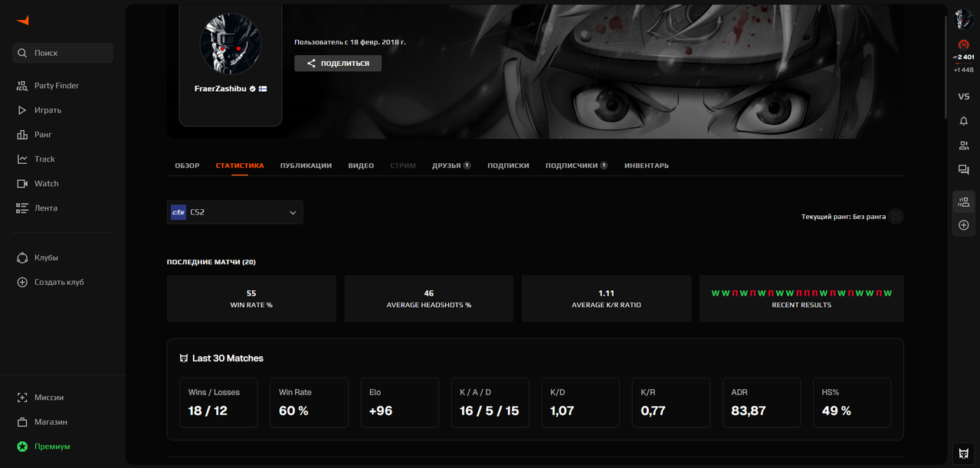Click the mascot icon at bottom right
This screenshot has height=468, width=980.
click(x=964, y=454)
